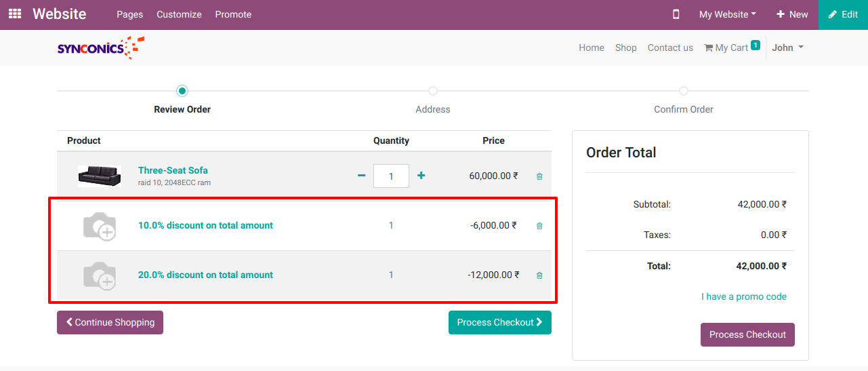Image resolution: width=868 pixels, height=371 pixels.
Task: Increase sofa quantity with plus icon
Action: (x=421, y=176)
